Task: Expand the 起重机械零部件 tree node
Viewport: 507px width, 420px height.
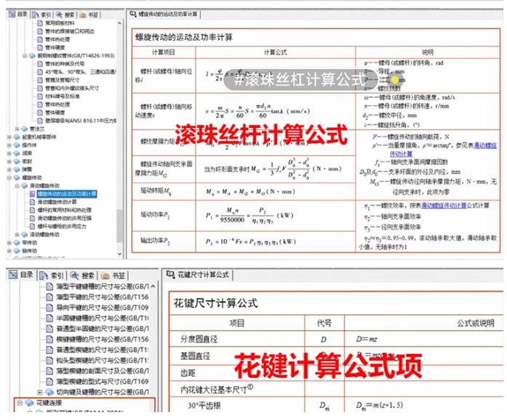Action: click(x=9, y=137)
